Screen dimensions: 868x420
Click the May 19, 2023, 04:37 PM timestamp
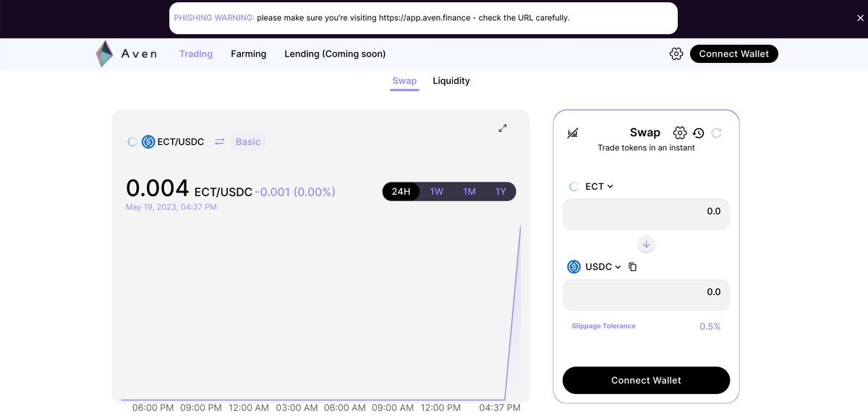pos(171,207)
